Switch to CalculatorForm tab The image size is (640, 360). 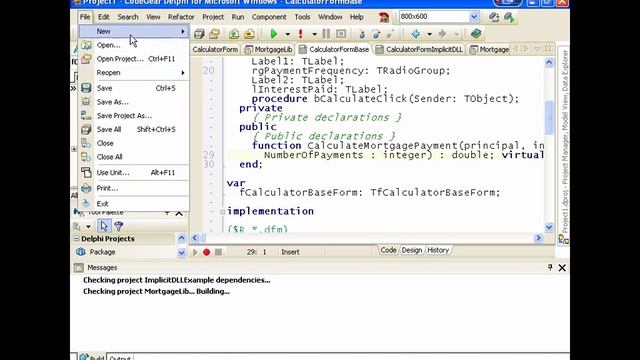215,49
